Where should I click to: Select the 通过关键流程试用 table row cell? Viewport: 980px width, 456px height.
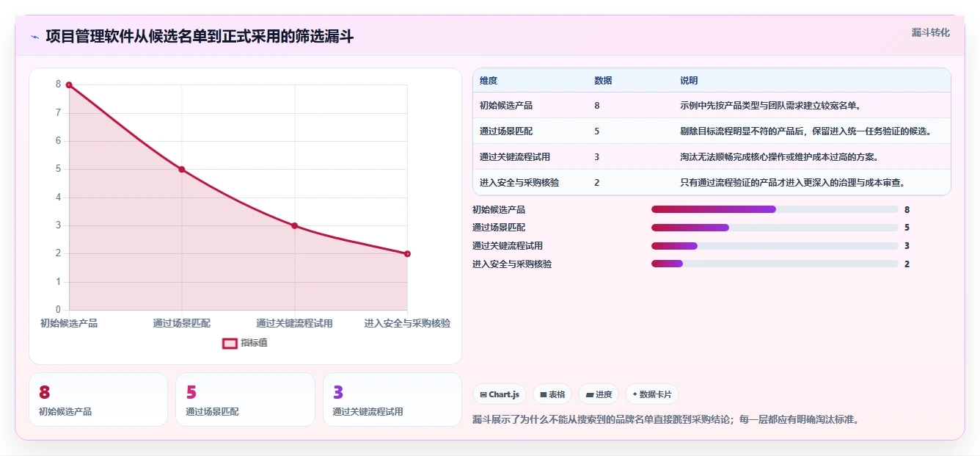pos(515,157)
